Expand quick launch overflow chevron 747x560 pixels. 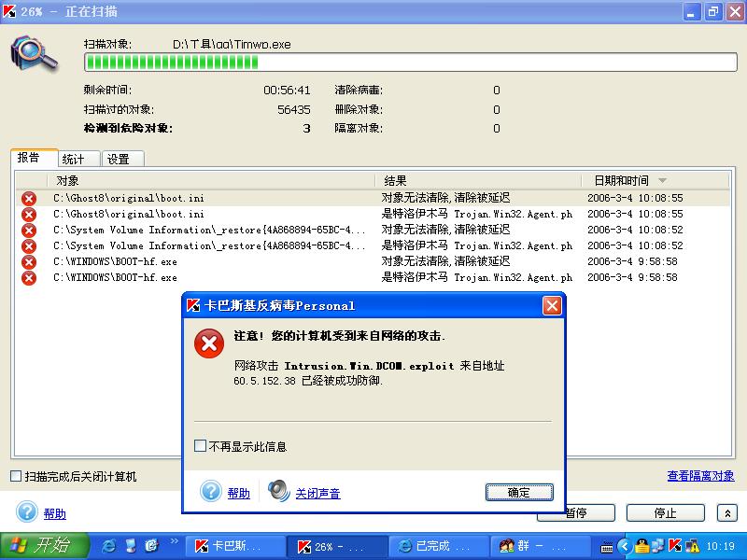coord(175,540)
